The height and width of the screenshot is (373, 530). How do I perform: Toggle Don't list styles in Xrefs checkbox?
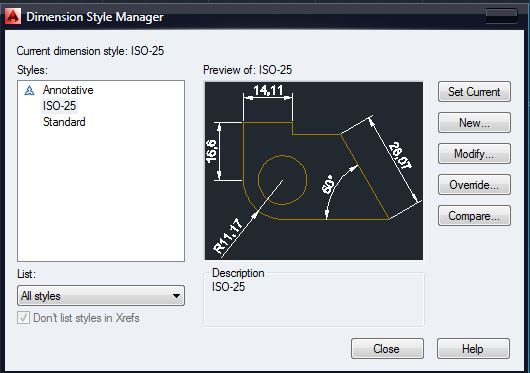[23, 318]
